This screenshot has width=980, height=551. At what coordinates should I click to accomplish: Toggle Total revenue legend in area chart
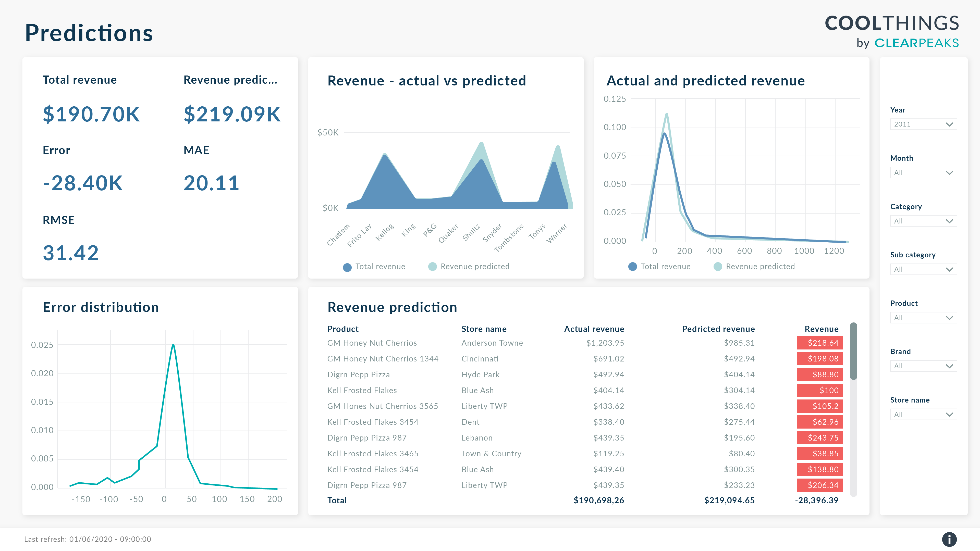374,267
